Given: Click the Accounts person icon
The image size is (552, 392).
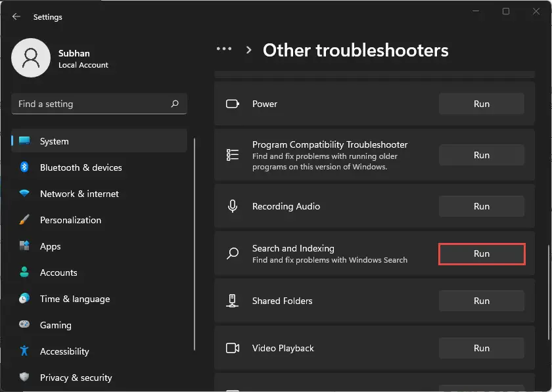Looking at the screenshot, I should [x=24, y=272].
